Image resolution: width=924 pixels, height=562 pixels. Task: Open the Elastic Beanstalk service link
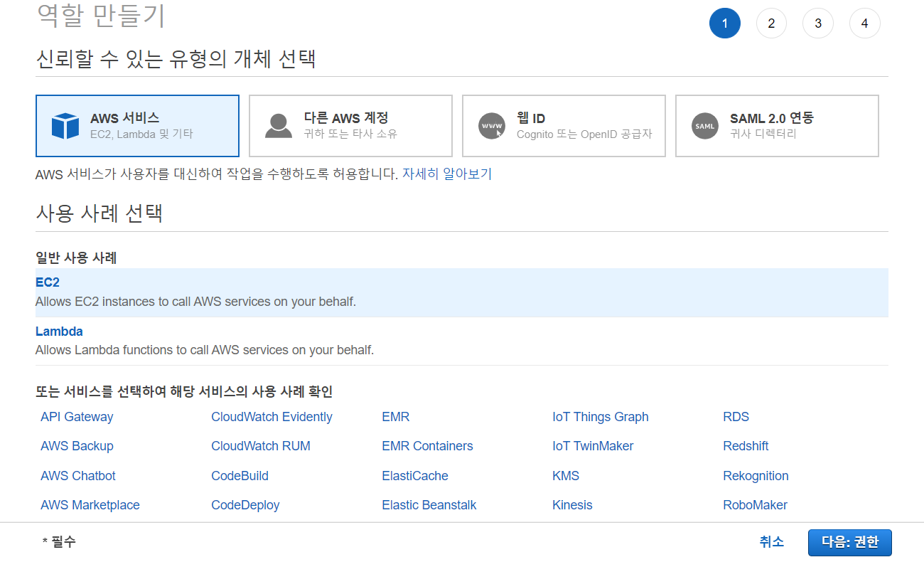pyautogui.click(x=429, y=505)
